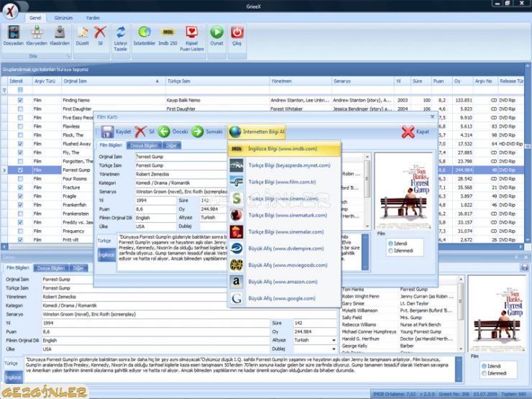This screenshot has width=532, height=399.
Task: Choose Türkçe Bilgi www.film.com.tr entry
Action: (x=284, y=182)
